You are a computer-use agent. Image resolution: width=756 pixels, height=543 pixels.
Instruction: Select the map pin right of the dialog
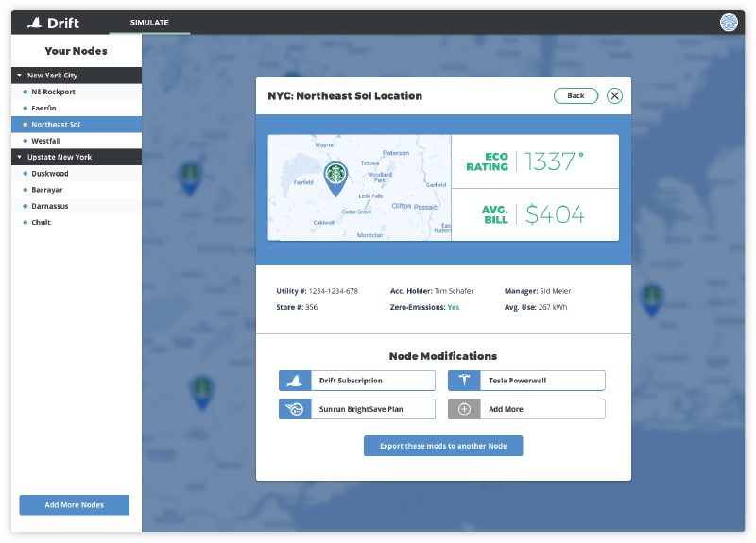[x=651, y=300]
